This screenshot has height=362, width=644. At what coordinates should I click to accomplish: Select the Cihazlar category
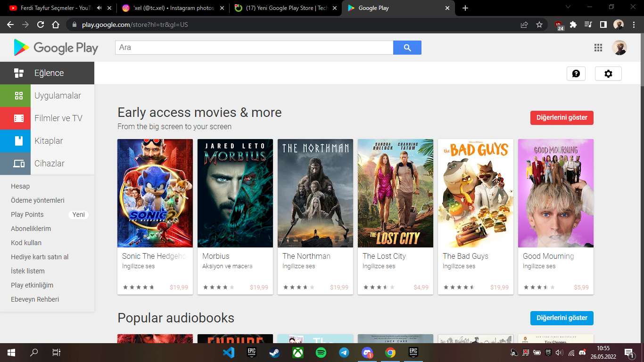(x=47, y=164)
